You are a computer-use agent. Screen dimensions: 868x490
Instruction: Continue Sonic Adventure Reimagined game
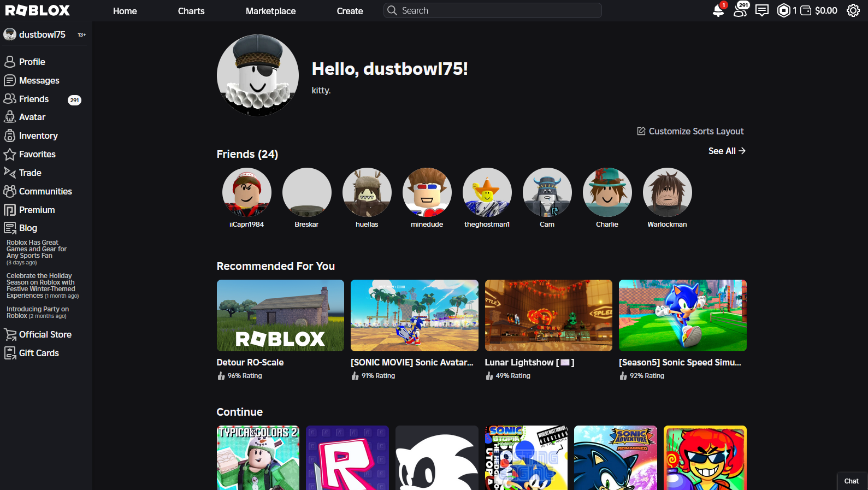tap(616, 458)
